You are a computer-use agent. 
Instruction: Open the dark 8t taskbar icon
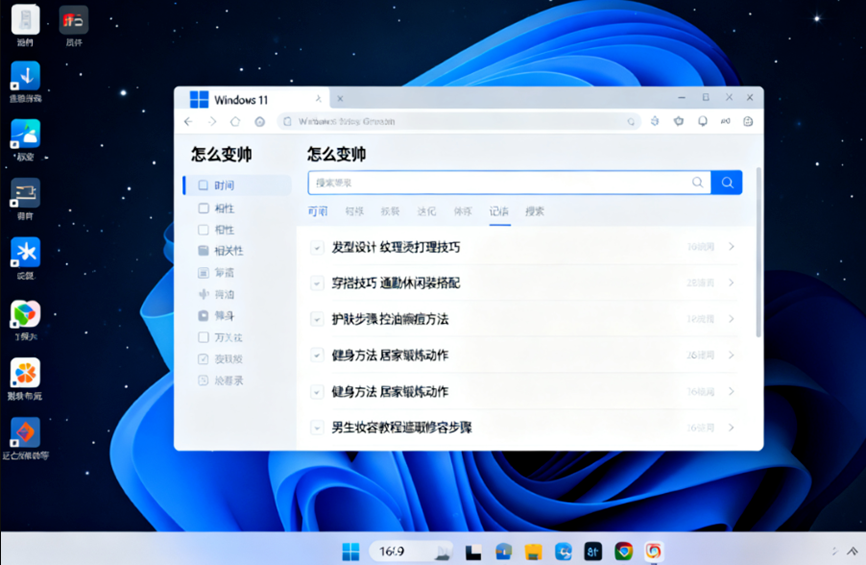point(593,551)
